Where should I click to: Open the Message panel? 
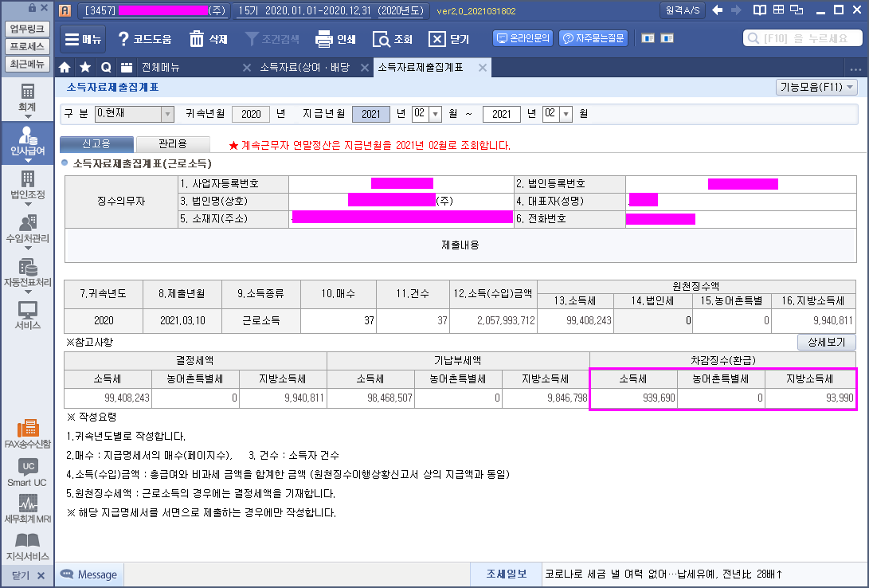point(89,574)
